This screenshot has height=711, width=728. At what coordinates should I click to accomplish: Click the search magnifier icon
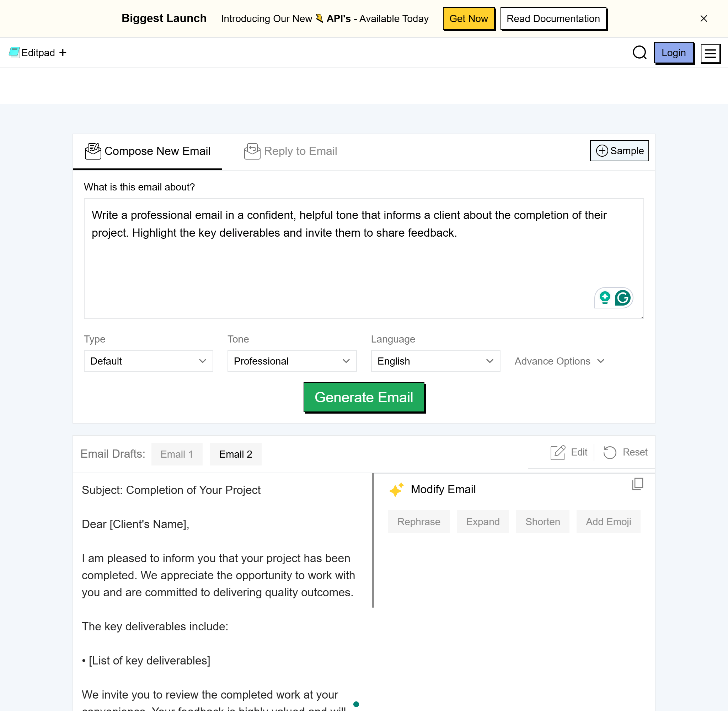(639, 53)
